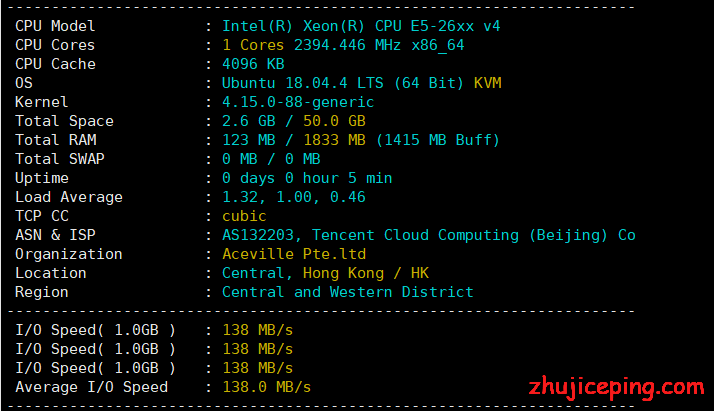
Task: Click the Central and Western District region
Action: click(x=347, y=292)
